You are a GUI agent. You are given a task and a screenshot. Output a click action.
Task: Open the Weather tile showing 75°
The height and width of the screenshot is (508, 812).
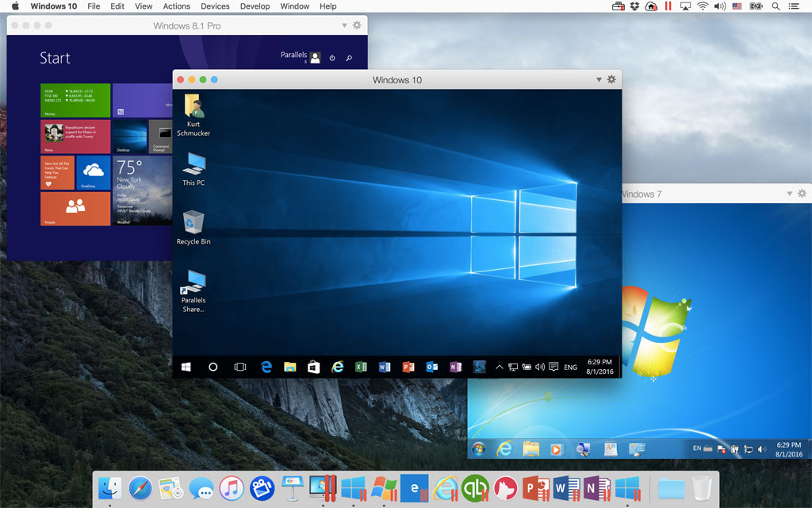point(143,190)
